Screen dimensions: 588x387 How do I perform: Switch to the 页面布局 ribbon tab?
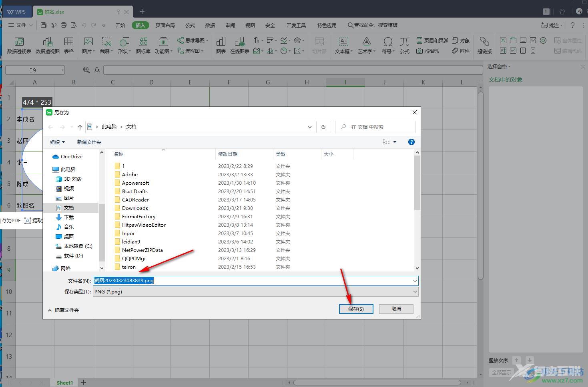tap(165, 25)
